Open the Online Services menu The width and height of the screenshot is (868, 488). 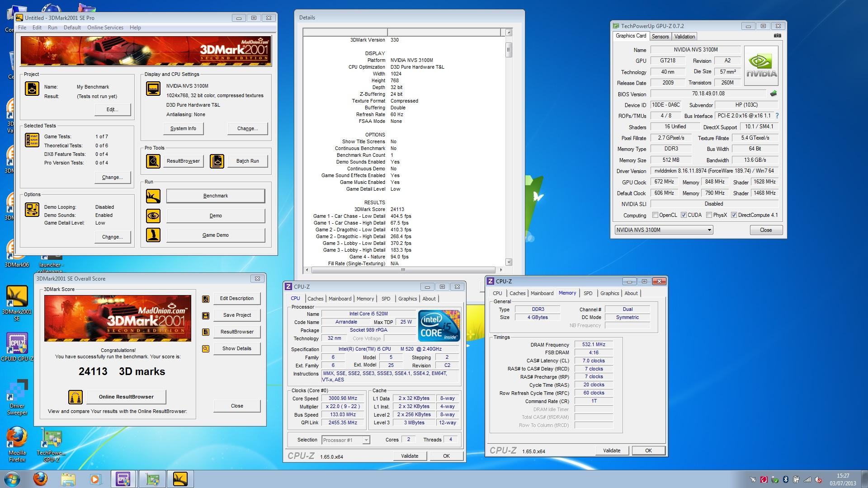pos(105,28)
